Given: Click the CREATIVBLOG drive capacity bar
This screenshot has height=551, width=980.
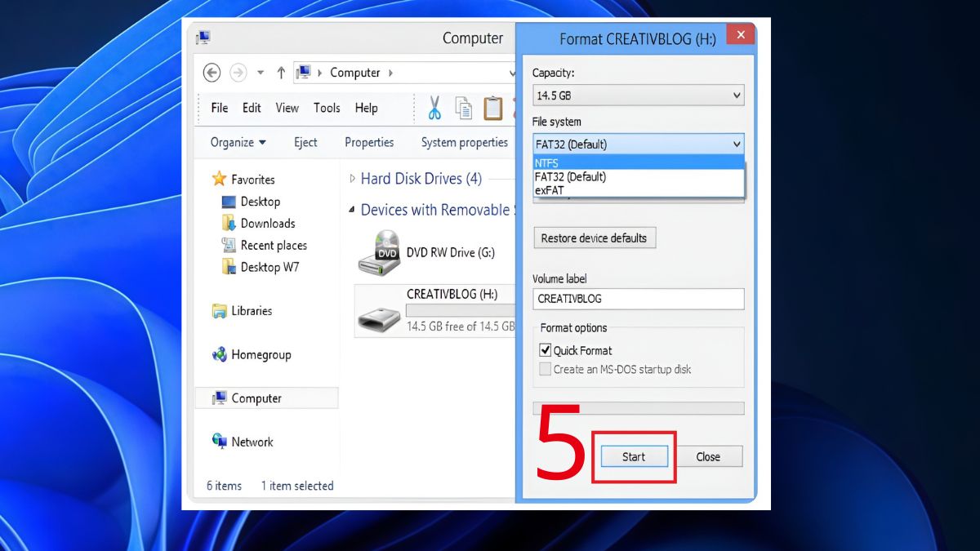Looking at the screenshot, I should 461,310.
